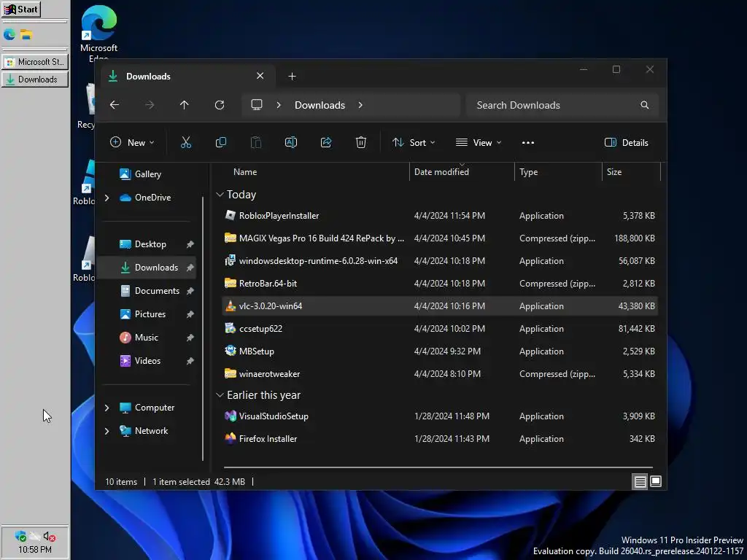Open the See more ellipsis menu
This screenshot has height=560, width=747.
click(x=528, y=142)
